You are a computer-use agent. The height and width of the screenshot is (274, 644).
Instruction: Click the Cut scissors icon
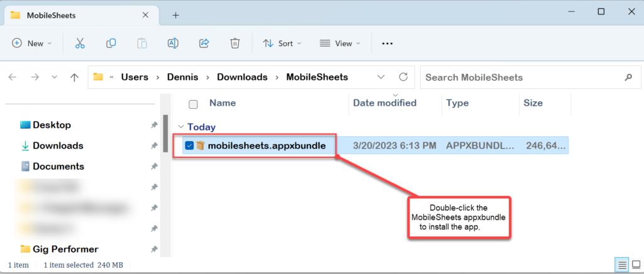click(80, 43)
